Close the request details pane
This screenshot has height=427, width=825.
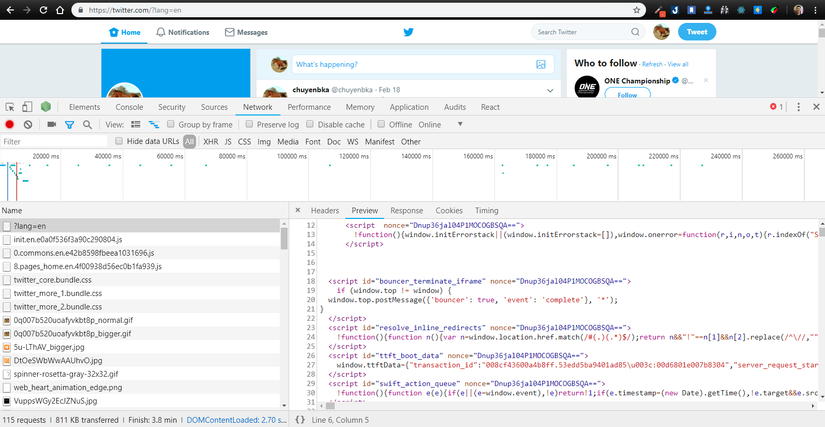tap(297, 210)
